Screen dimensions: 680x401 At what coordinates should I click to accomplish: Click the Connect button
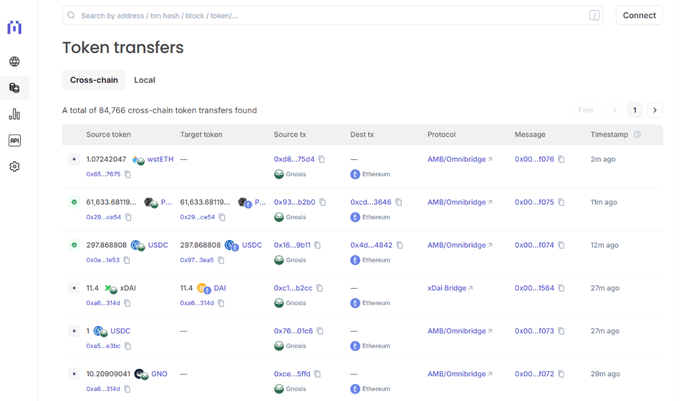click(639, 15)
